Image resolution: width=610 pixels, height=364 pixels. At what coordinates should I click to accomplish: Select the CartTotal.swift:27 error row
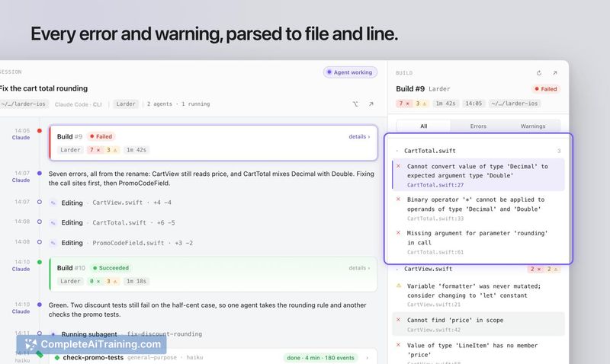[x=478, y=175]
